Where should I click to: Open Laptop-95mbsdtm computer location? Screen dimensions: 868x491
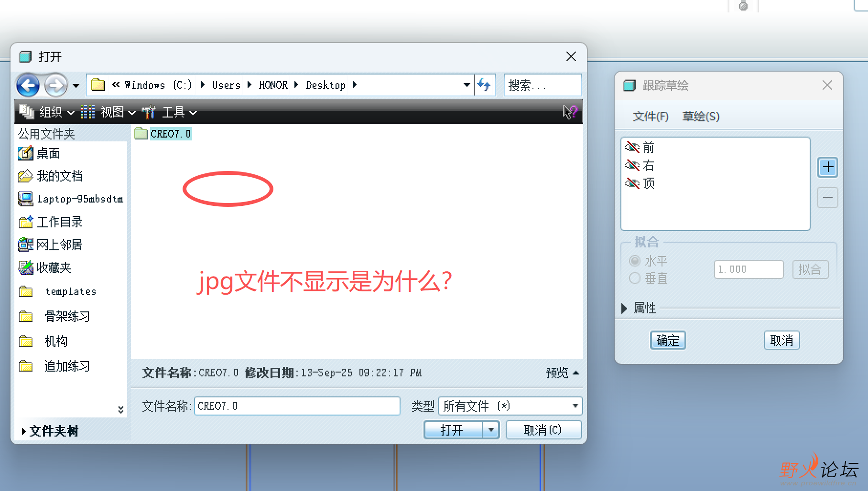click(71, 199)
